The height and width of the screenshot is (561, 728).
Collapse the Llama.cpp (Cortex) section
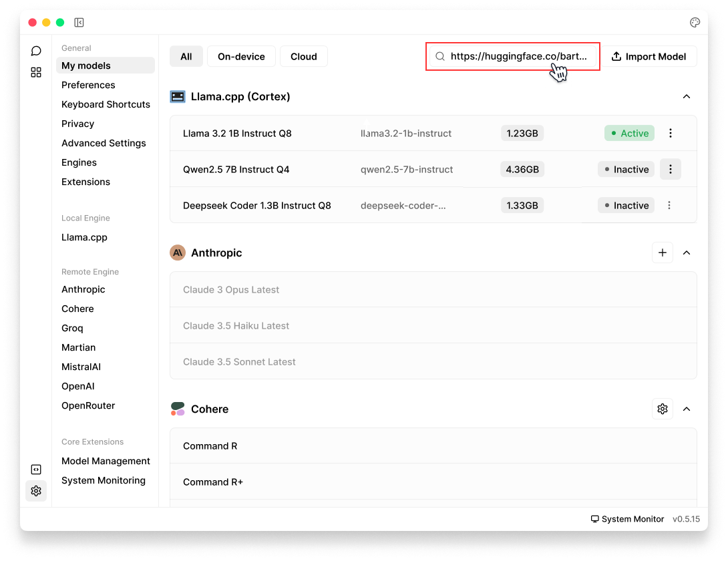tap(686, 97)
